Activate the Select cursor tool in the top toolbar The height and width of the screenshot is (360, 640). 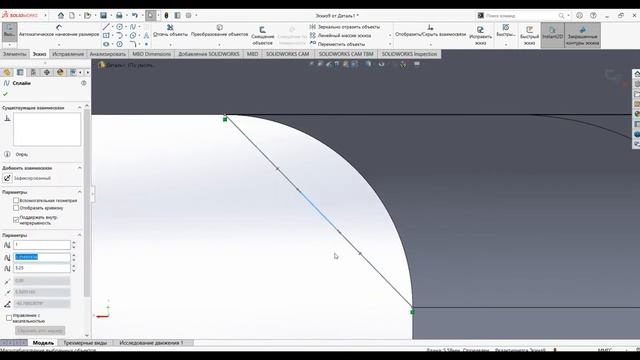[151, 16]
